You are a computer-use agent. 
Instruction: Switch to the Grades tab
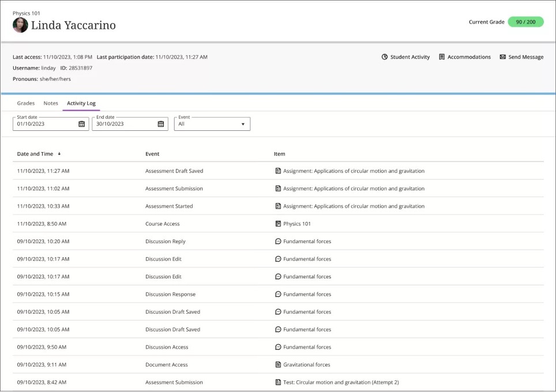coord(26,103)
